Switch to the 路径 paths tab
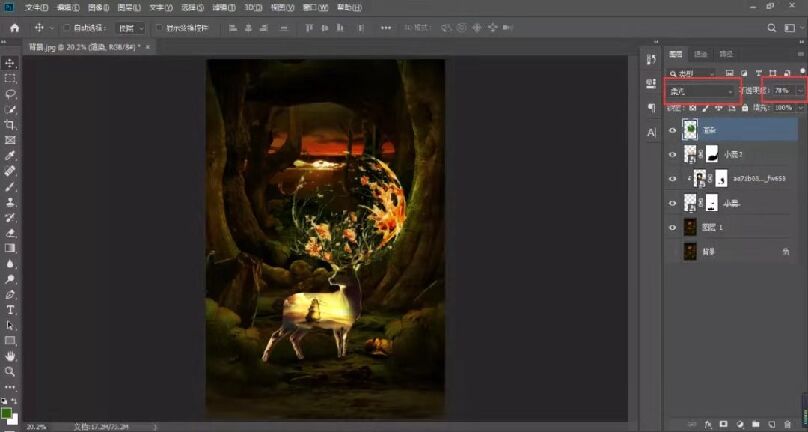 pyautogui.click(x=726, y=54)
